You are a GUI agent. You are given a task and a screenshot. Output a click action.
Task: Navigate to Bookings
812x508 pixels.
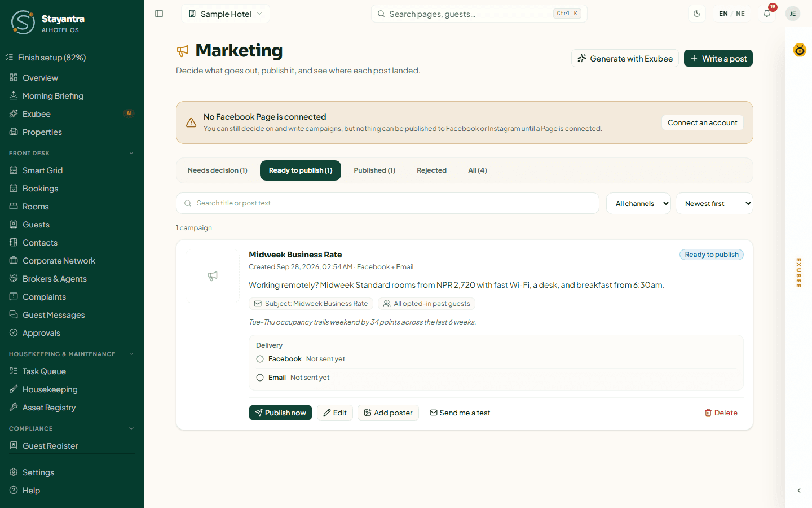click(72, 189)
